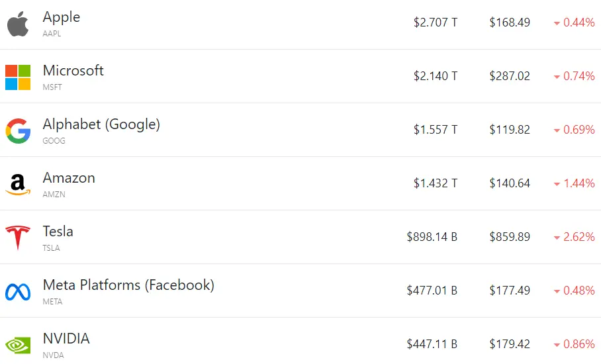
Task: Click Tesla's $859.89 share price
Action: 510,237
